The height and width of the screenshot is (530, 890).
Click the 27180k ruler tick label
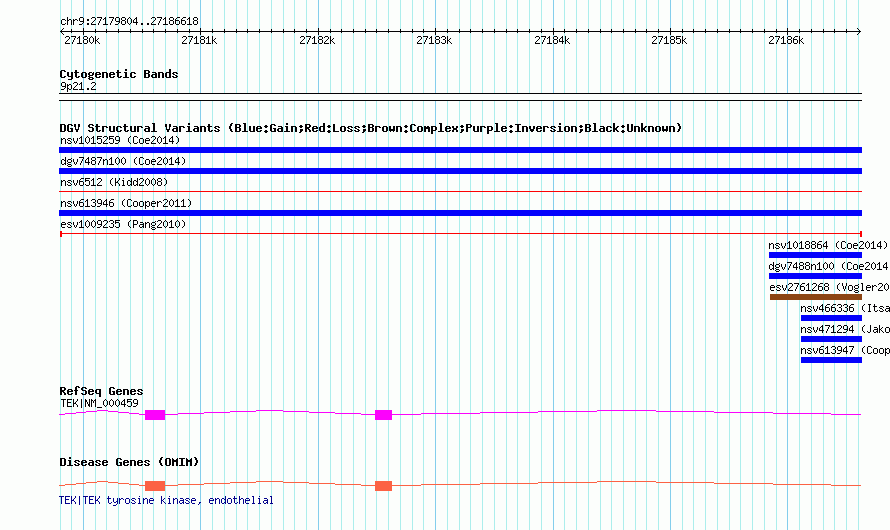[82, 40]
